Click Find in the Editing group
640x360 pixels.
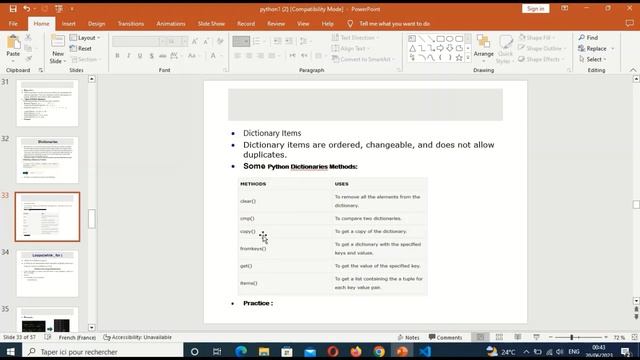(x=588, y=38)
